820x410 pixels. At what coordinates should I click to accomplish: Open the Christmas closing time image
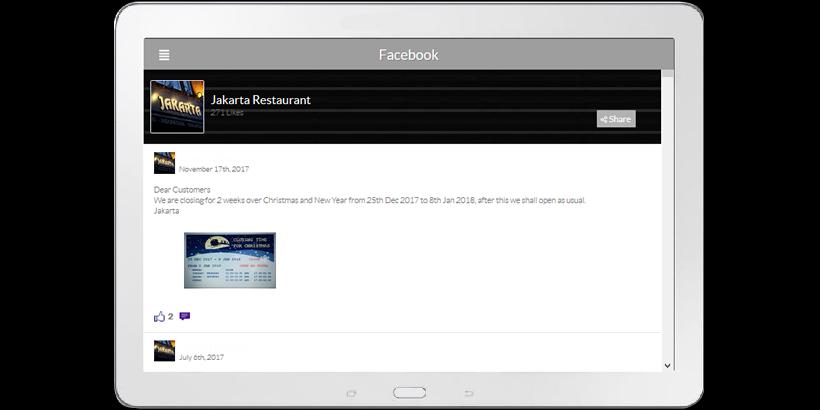coord(230,260)
